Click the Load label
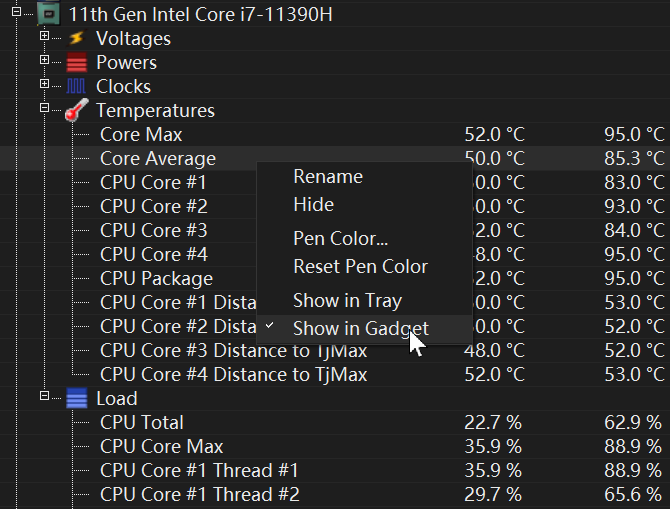 pyautogui.click(x=117, y=398)
